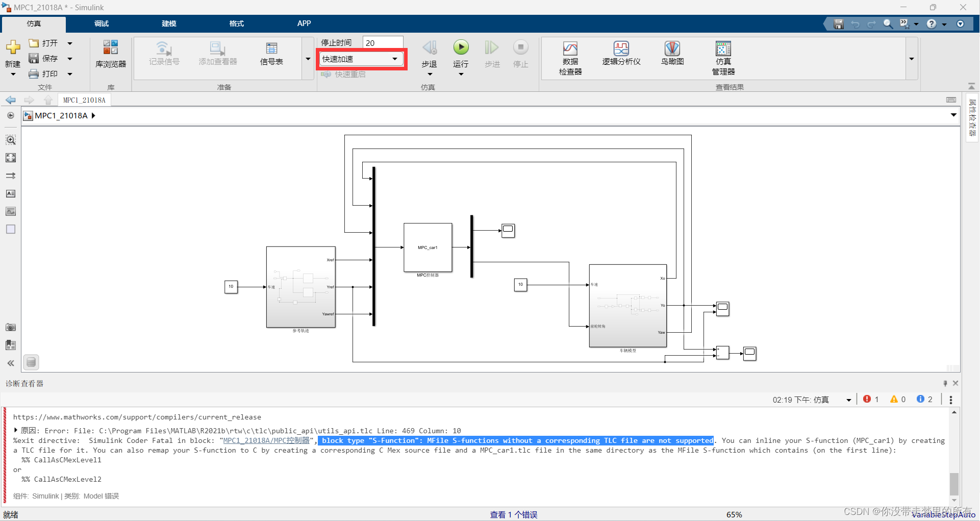Run the simulation with the green play button
This screenshot has width=980, height=521.
pyautogui.click(x=461, y=47)
